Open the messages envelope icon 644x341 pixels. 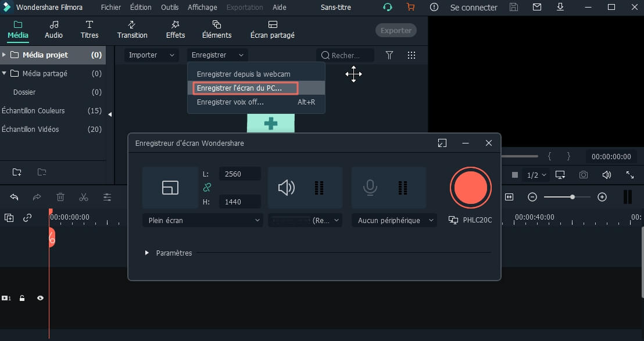point(537,7)
